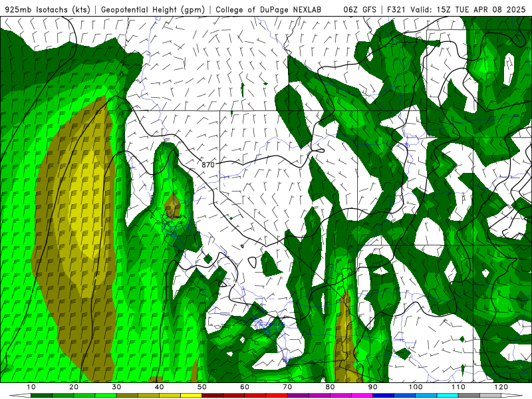This screenshot has width=532, height=399.
Task: Click the '110' colorbar scale label
Action: [x=458, y=387]
